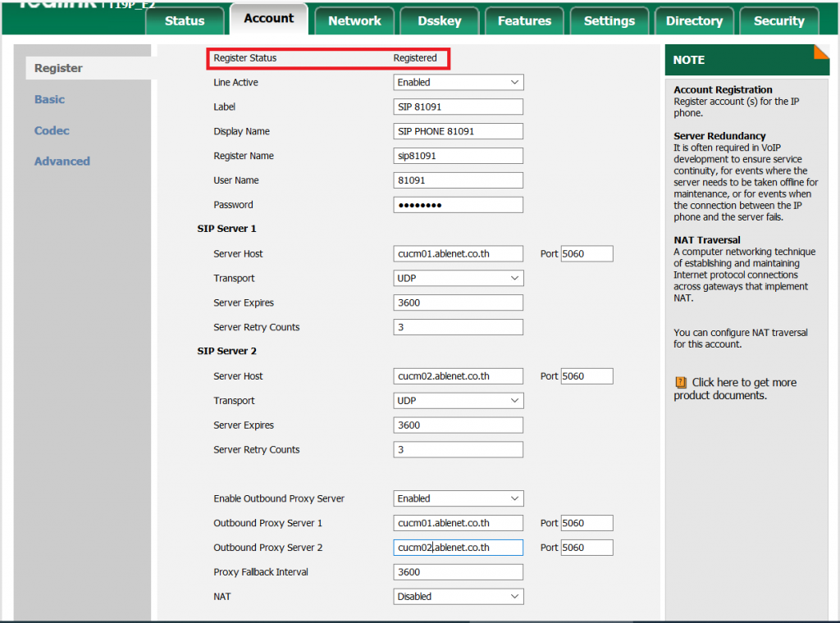Focus the Display Name text field
The height and width of the screenshot is (623, 840).
point(458,132)
